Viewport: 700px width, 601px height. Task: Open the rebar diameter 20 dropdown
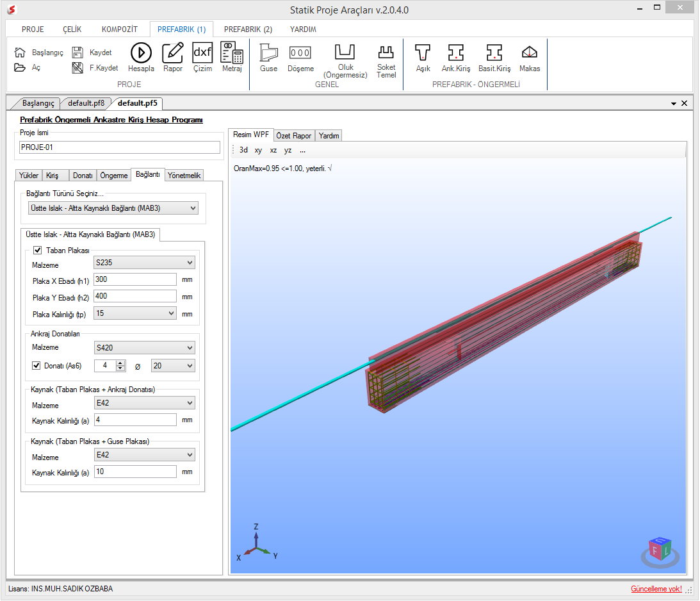[173, 366]
